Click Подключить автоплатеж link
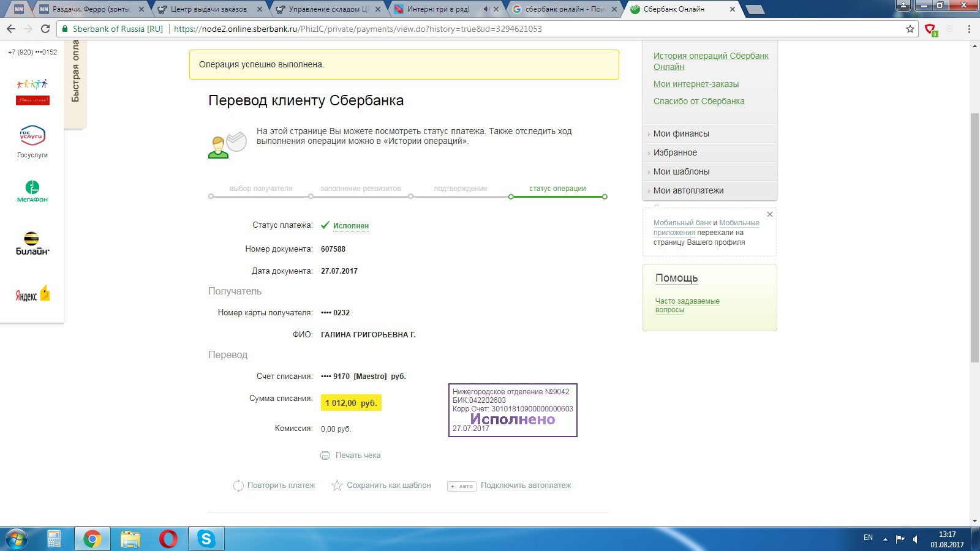Image resolution: width=980 pixels, height=551 pixels. [x=526, y=485]
